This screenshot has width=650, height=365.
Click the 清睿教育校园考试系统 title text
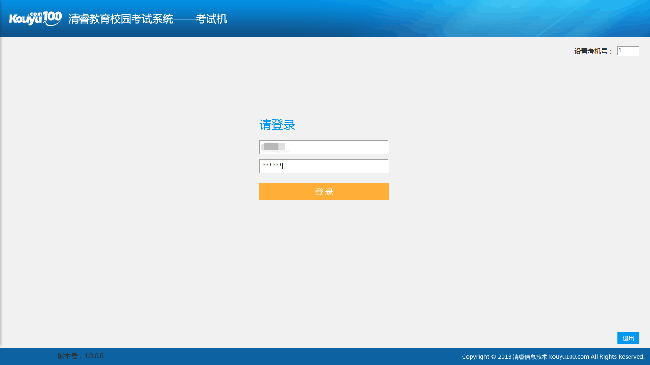point(121,19)
